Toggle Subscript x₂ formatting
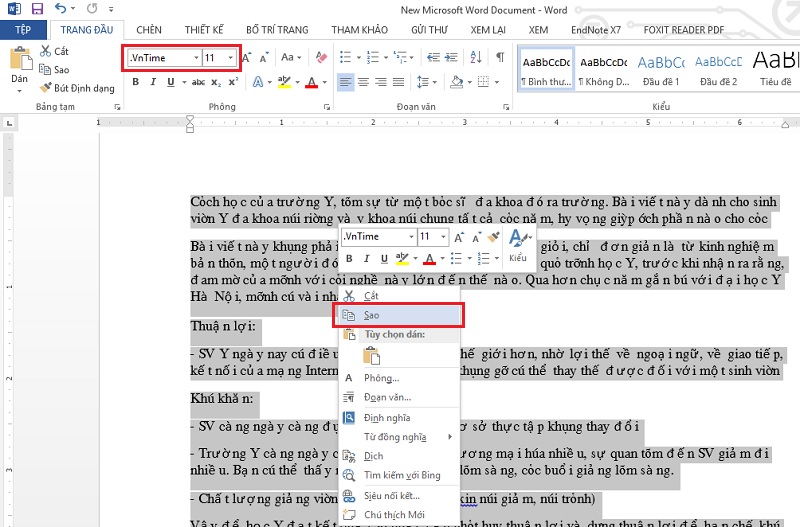The width and height of the screenshot is (800, 527). (x=216, y=82)
